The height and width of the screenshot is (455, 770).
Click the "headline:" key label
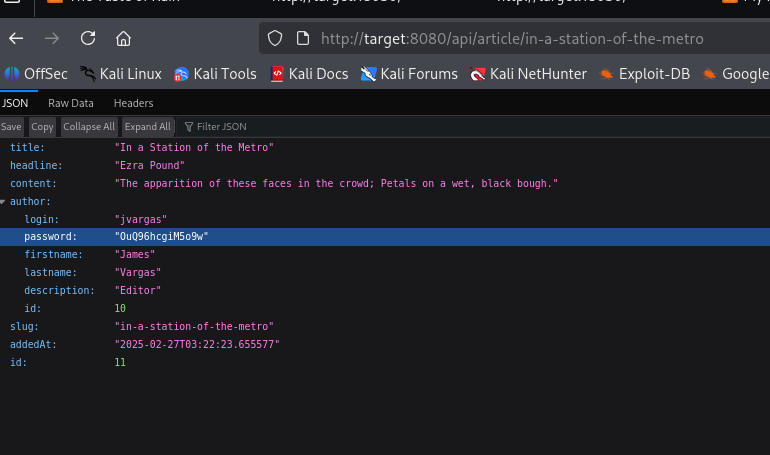pyautogui.click(x=36, y=165)
